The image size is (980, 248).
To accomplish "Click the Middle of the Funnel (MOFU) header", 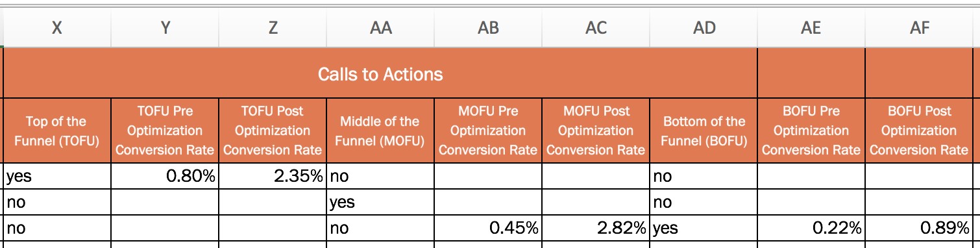I will point(380,130).
